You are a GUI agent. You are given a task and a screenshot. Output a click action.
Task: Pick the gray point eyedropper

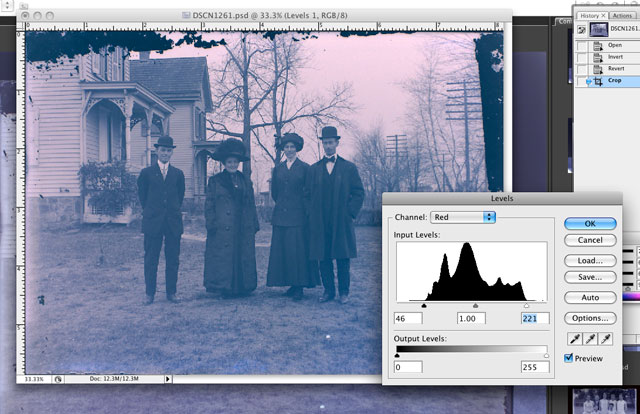(588, 339)
